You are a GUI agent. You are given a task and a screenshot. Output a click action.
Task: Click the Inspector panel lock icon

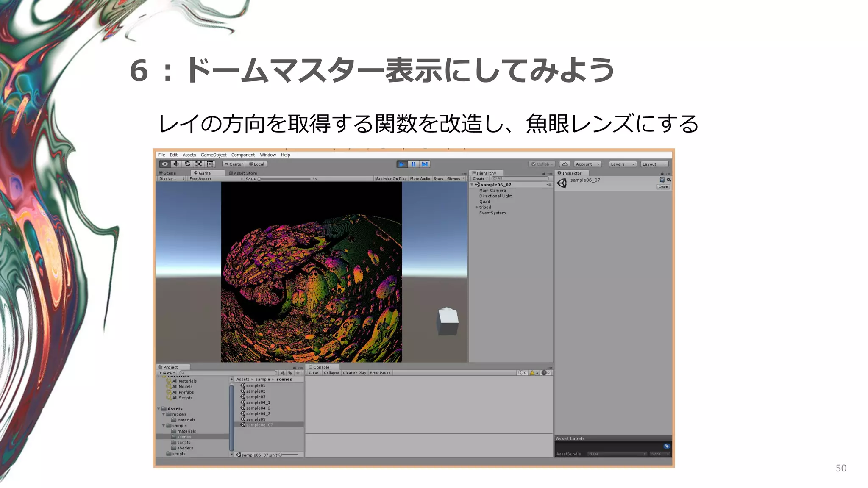coord(662,173)
